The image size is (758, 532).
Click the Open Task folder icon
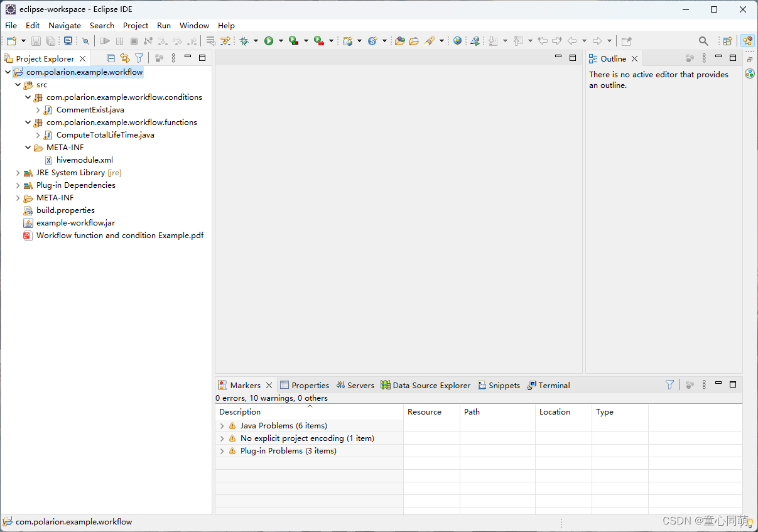coord(414,41)
